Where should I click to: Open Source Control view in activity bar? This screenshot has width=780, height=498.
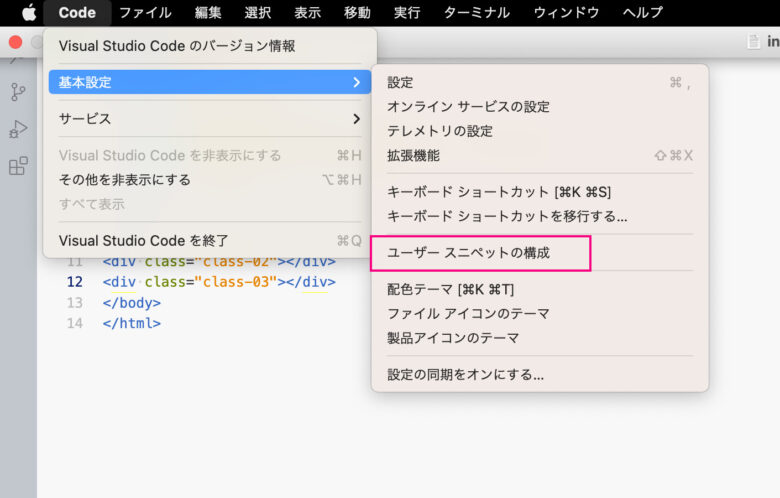(18, 92)
